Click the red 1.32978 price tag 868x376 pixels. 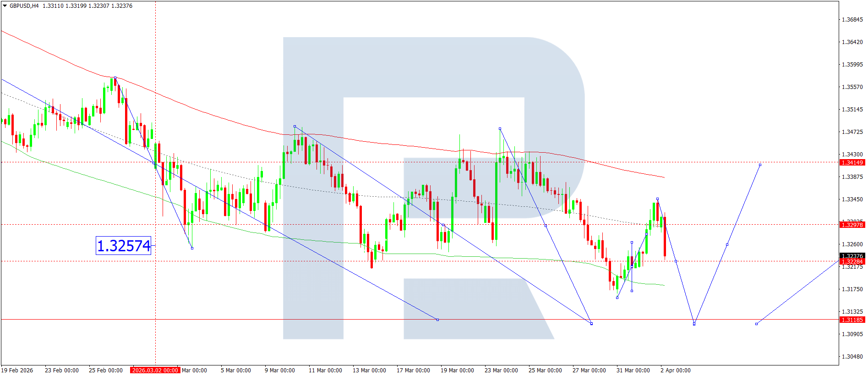coord(852,225)
